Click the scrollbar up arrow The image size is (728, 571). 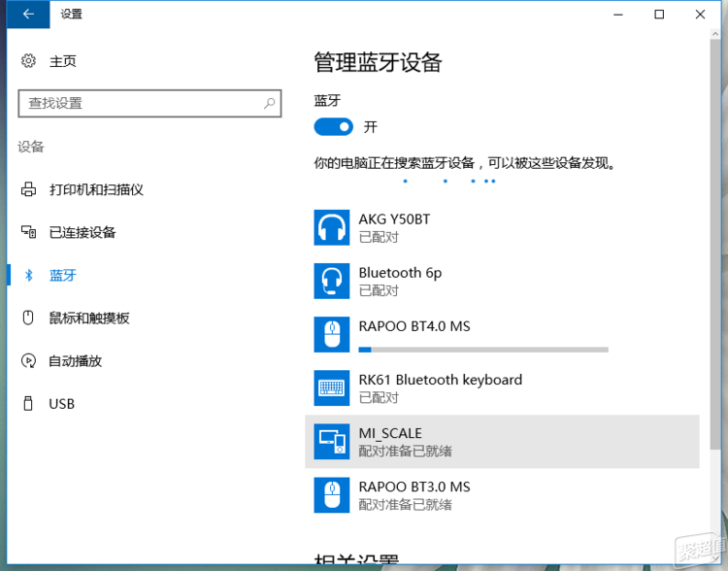click(715, 34)
